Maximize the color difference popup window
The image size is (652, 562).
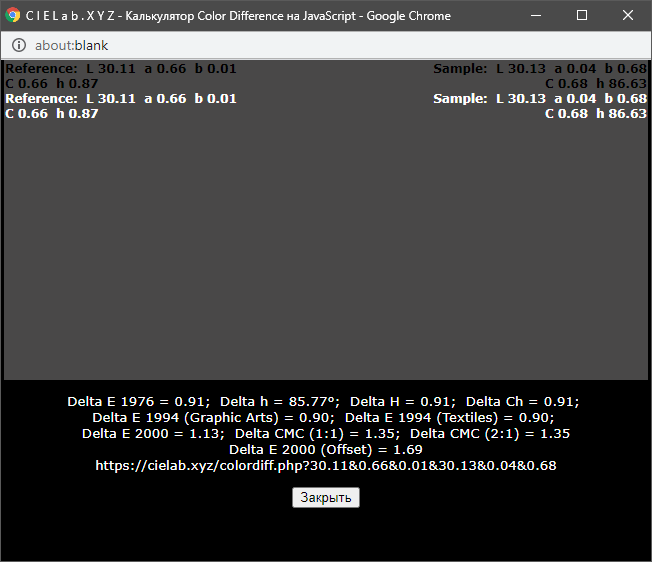[582, 16]
